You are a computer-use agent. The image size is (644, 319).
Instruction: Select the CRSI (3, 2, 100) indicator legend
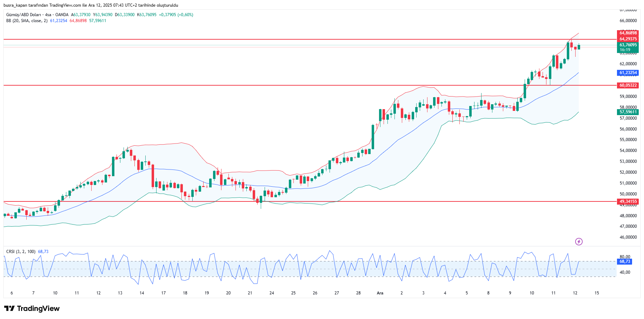click(x=21, y=252)
